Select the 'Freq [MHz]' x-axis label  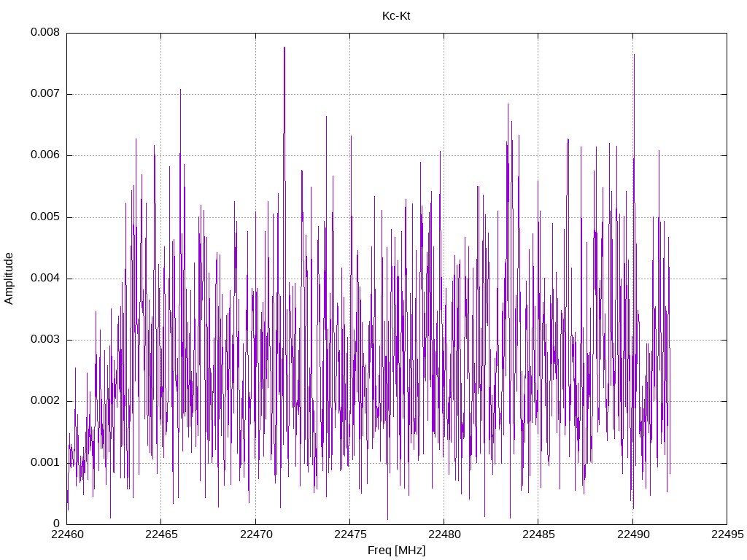point(396,551)
